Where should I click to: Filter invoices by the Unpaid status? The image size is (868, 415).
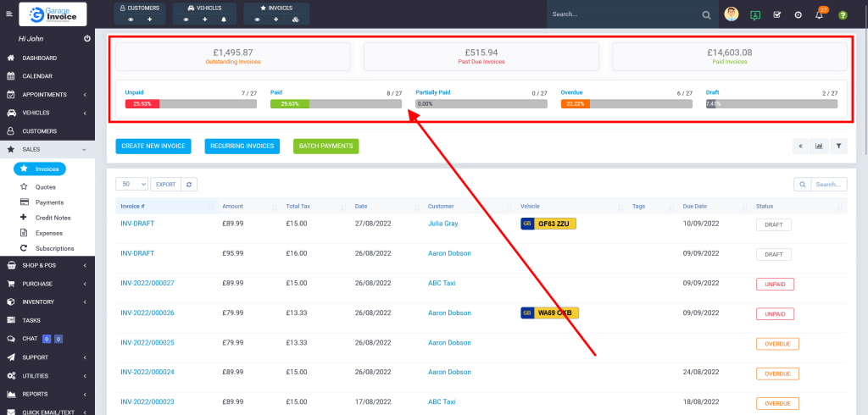click(x=134, y=92)
